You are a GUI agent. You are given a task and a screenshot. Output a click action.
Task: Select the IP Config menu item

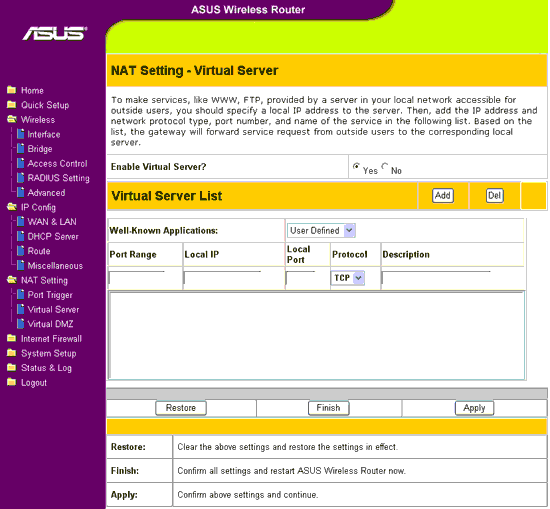point(38,208)
